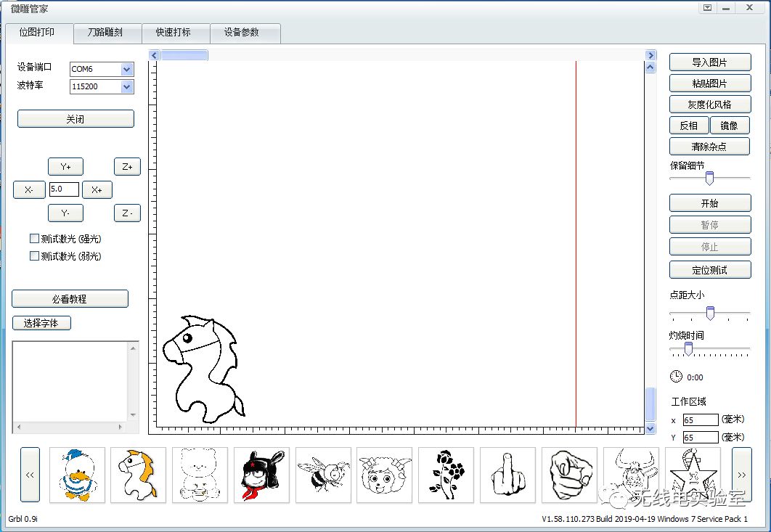Select the sheep face clipart icon
The image size is (771, 532).
(x=385, y=475)
